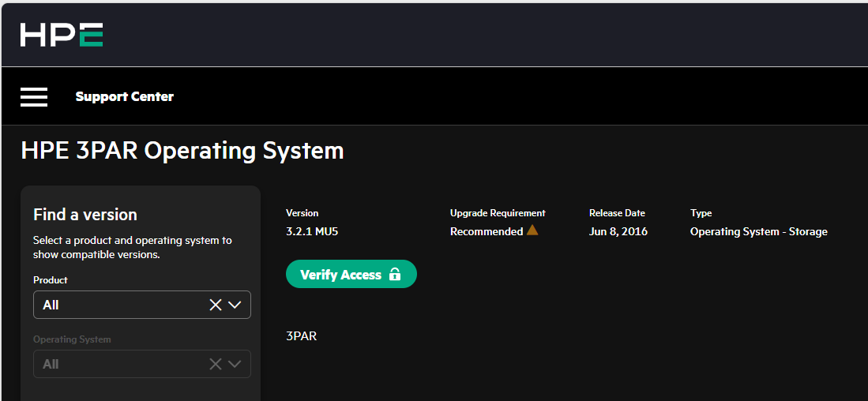This screenshot has height=401, width=868.
Task: Open the hamburger navigation menu
Action: pos(34,96)
